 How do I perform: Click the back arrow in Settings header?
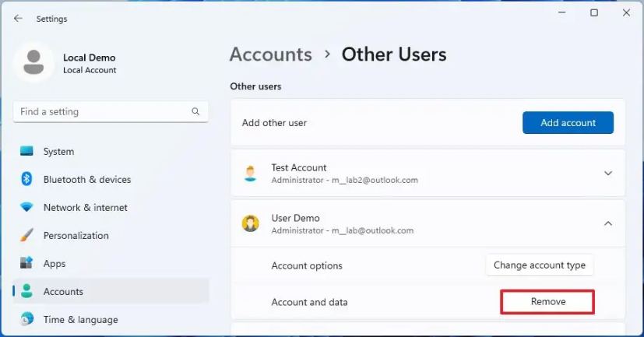(x=18, y=19)
